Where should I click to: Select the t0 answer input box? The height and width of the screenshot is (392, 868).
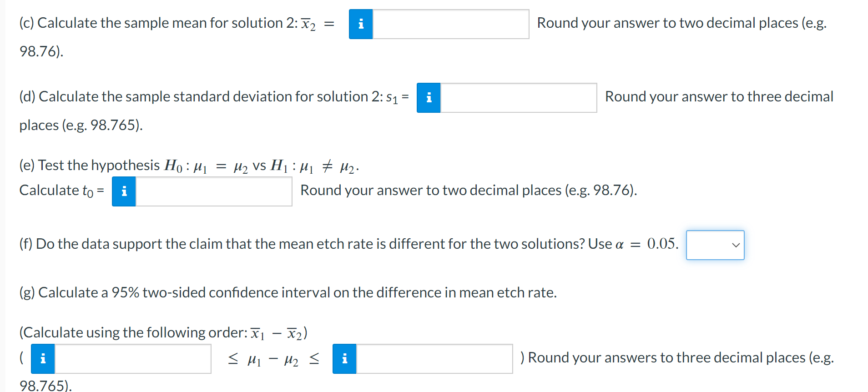tap(214, 191)
